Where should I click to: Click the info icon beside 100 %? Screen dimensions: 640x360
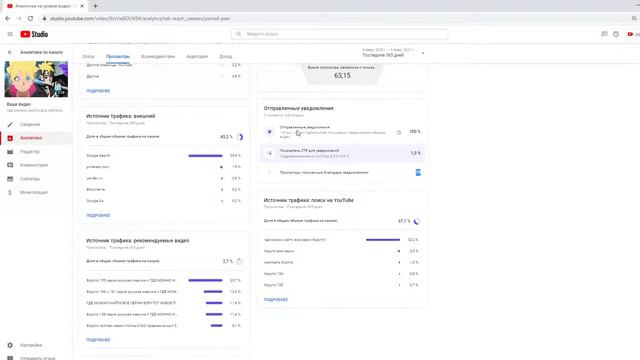click(399, 132)
